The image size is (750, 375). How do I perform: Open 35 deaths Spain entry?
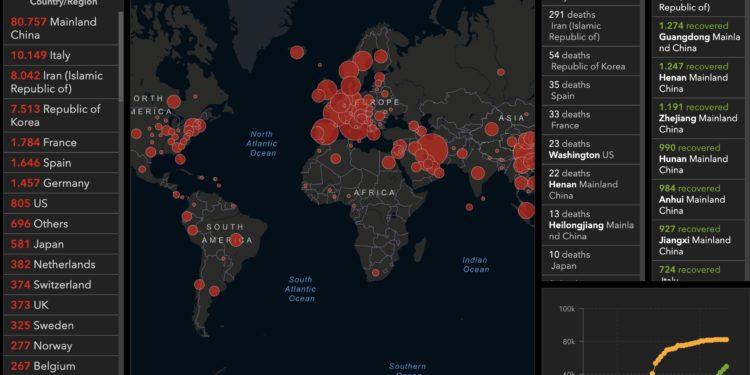tap(591, 90)
